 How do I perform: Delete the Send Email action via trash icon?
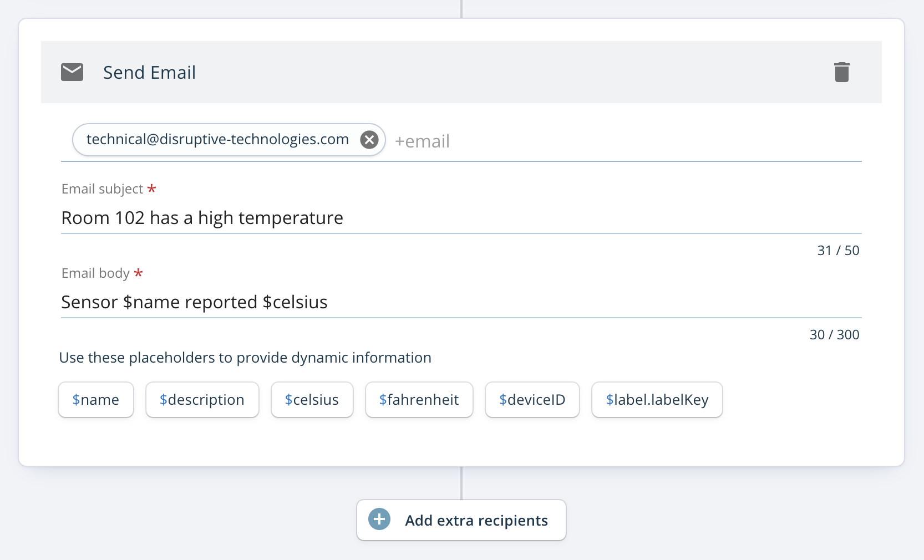point(841,72)
